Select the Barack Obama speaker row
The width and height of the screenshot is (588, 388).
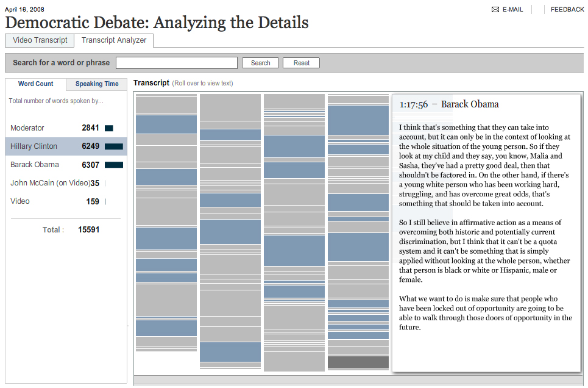(66, 165)
